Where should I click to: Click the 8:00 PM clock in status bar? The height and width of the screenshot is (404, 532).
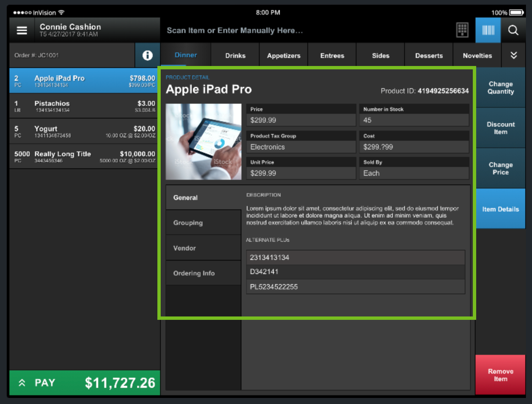(x=268, y=12)
